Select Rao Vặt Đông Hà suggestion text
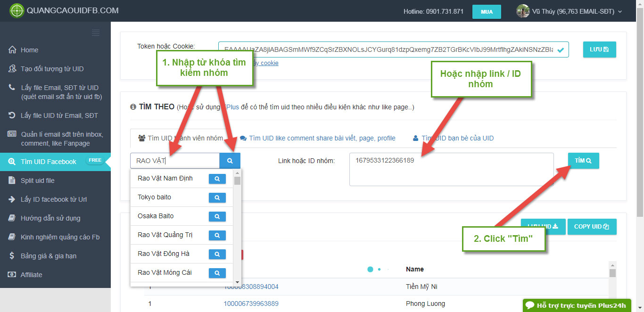 click(x=164, y=254)
